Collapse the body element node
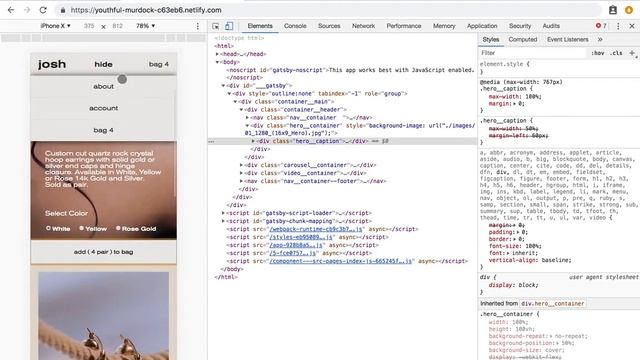The width and height of the screenshot is (640, 360). tap(217, 62)
